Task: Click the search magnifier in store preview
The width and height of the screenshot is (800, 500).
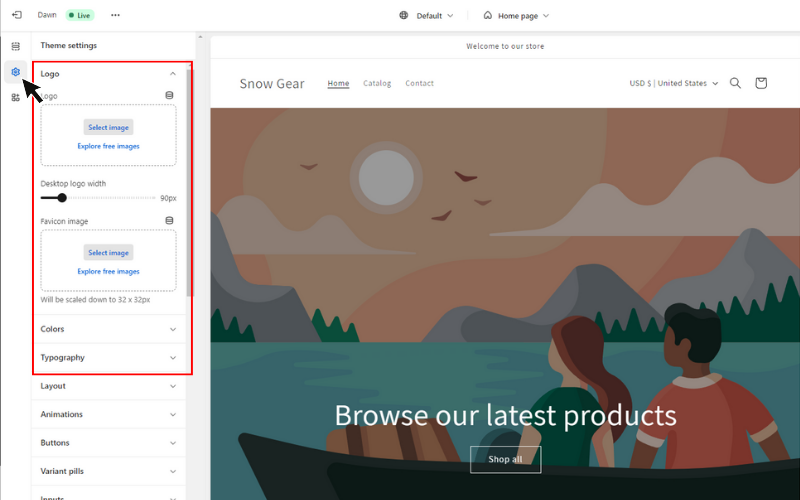Action: (x=735, y=83)
